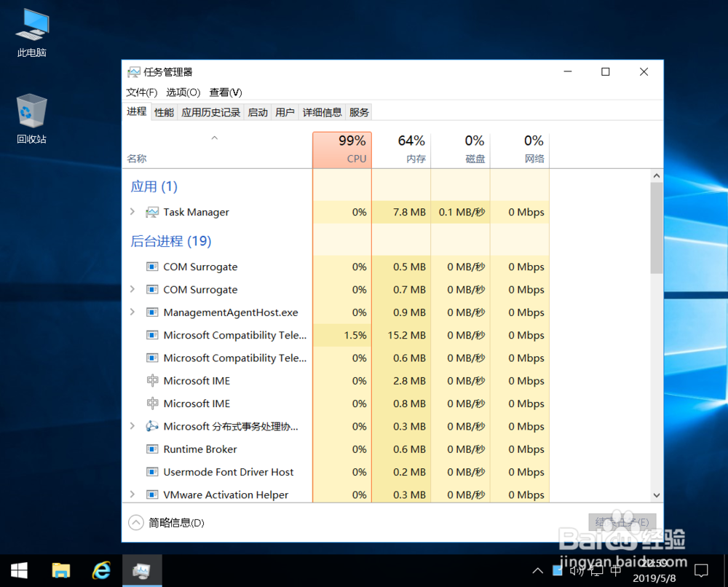Click the 1.5% CPU value cell

click(x=342, y=335)
